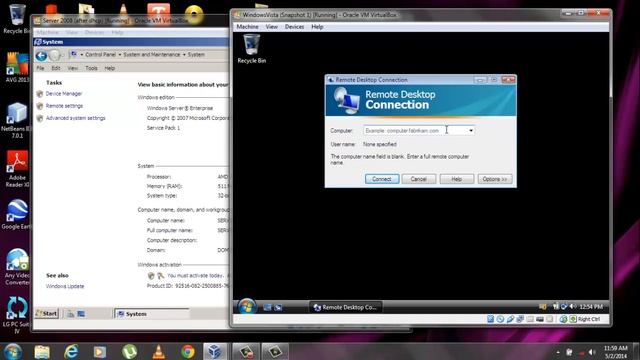Viewport: 640px width, 360px height.
Task: Open VLC media player from host taskbar
Action: [158, 351]
